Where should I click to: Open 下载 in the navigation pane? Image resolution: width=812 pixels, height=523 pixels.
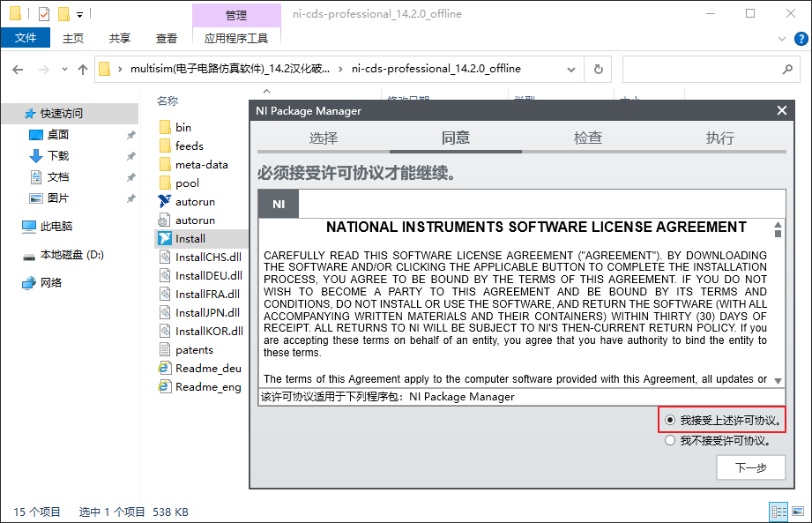point(57,156)
